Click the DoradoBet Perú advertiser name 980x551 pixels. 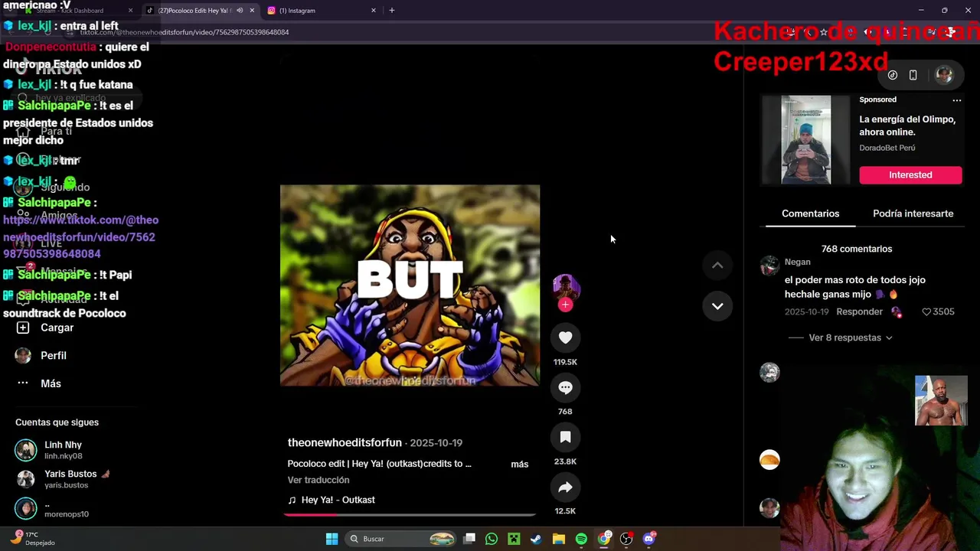tap(887, 148)
